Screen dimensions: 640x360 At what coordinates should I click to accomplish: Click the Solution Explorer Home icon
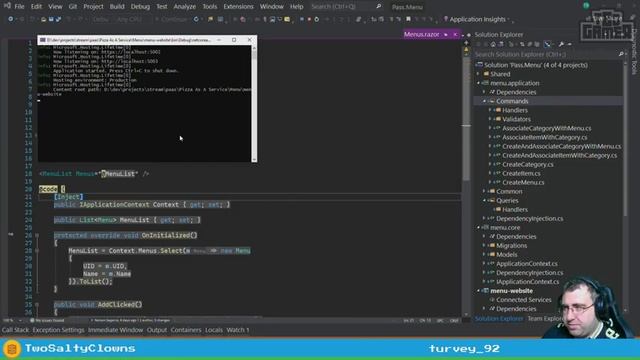tap(493, 44)
